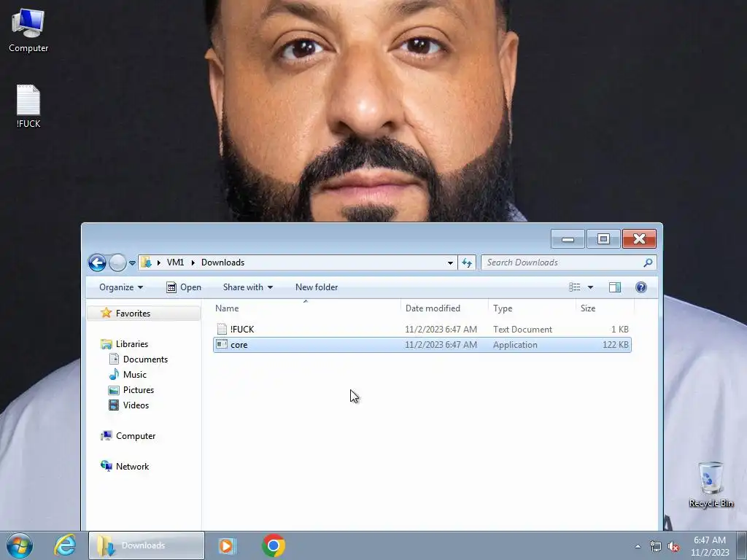Open the address bar history dropdown
This screenshot has height=560, width=747.
450,262
